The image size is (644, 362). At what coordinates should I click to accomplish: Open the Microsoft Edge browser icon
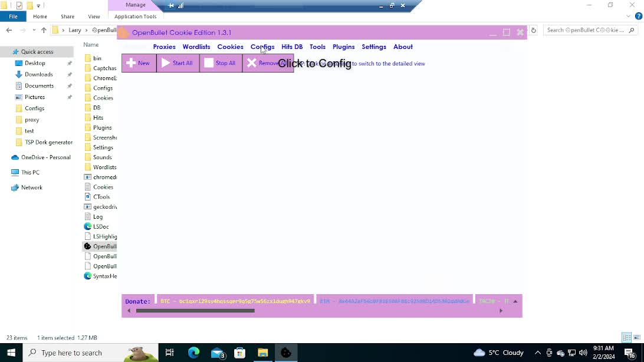click(193, 353)
